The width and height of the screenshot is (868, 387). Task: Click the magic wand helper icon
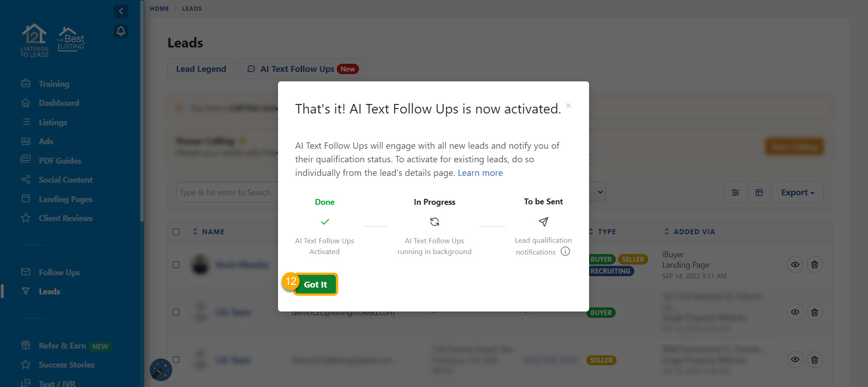pos(160,370)
